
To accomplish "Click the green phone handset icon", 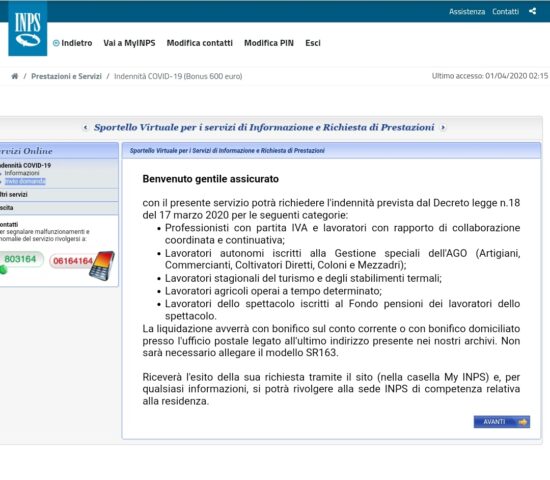I will pos(3,270).
